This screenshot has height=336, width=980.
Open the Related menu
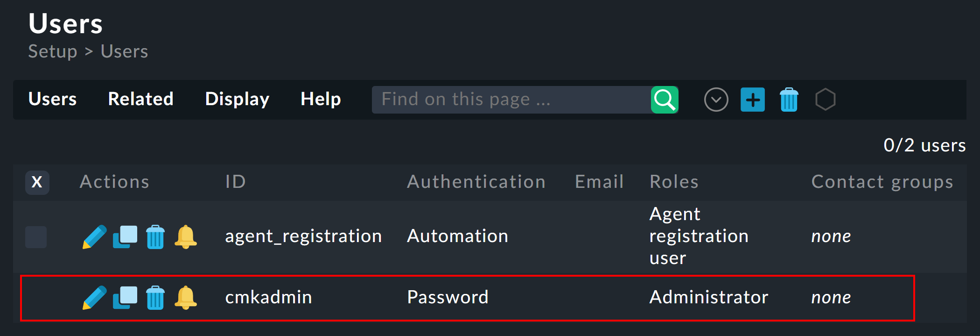140,99
